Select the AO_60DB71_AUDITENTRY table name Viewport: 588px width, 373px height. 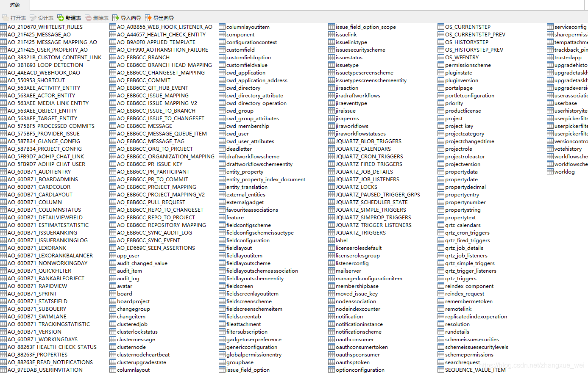coord(39,171)
